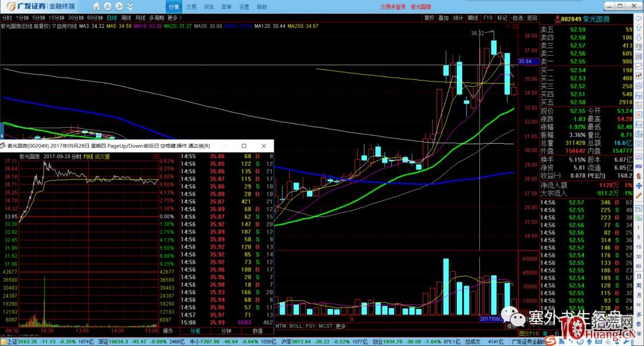Open the 自用均线 indicator dropdown
This screenshot has height=346, width=644.
[x=65, y=26]
